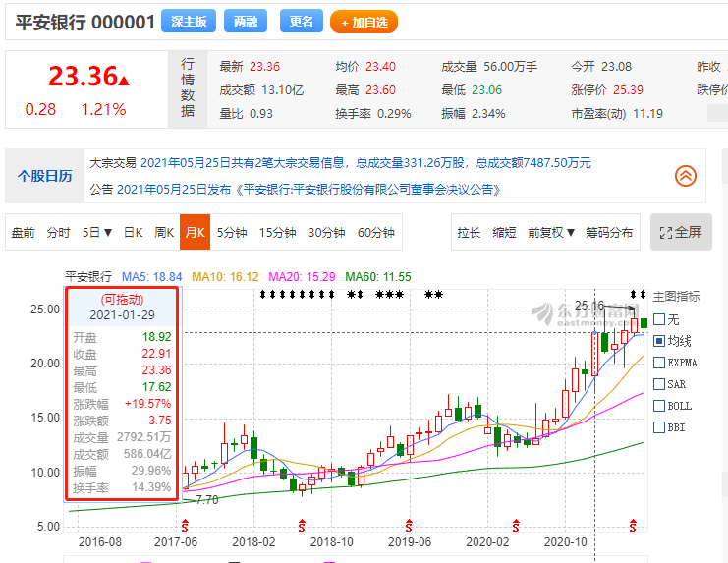The image size is (728, 563).
Task: Click the S marker below the 2020-02 to 2020-10 span
Action: [x=516, y=525]
